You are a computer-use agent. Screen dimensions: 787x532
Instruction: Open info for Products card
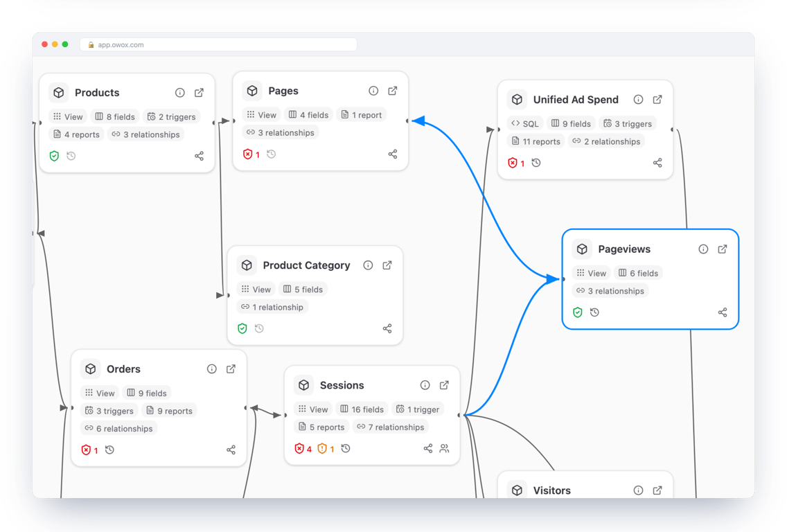(179, 93)
